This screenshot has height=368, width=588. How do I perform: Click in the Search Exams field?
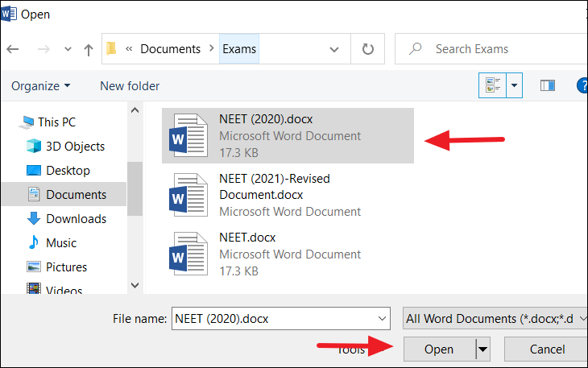pyautogui.click(x=499, y=49)
